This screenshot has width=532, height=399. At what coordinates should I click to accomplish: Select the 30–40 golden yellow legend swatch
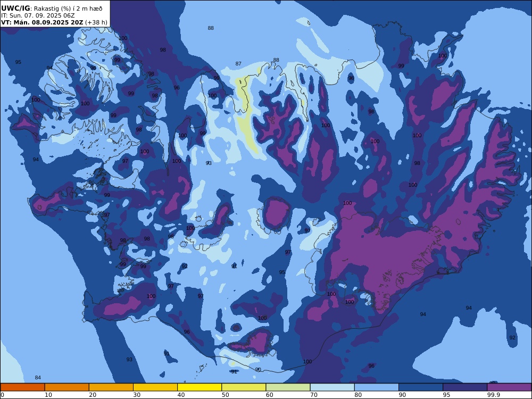(155, 387)
